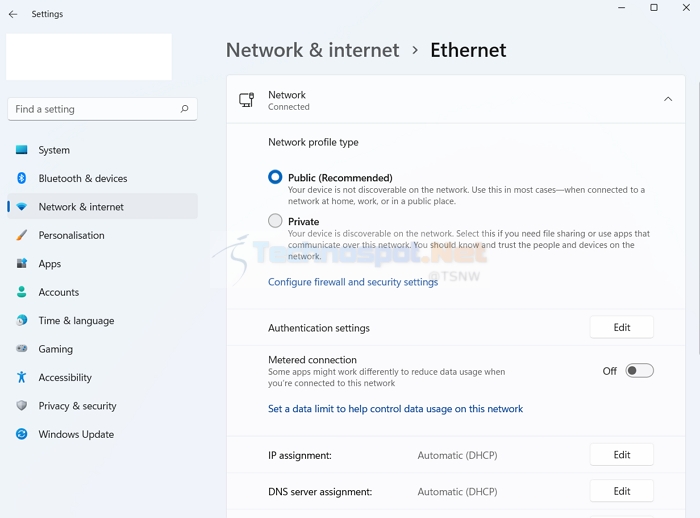Click the Windows Update sync icon
700x518 pixels.
[21, 434]
